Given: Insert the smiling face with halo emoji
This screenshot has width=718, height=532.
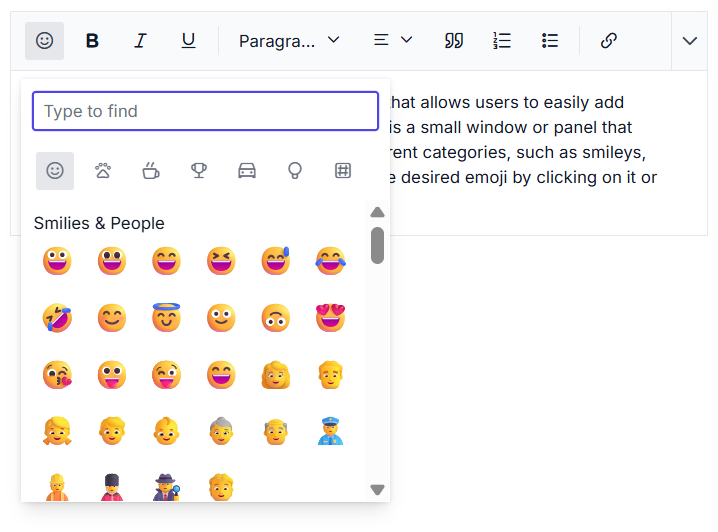Looking at the screenshot, I should pos(166,318).
